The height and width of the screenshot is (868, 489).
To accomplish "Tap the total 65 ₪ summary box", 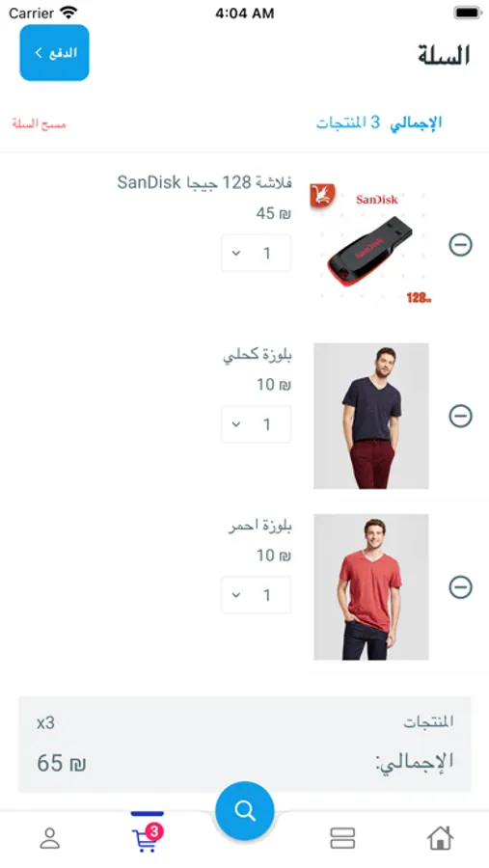I will [x=245, y=744].
